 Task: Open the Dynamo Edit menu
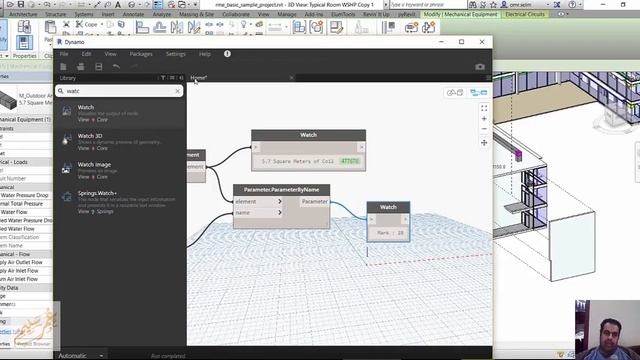click(86, 54)
